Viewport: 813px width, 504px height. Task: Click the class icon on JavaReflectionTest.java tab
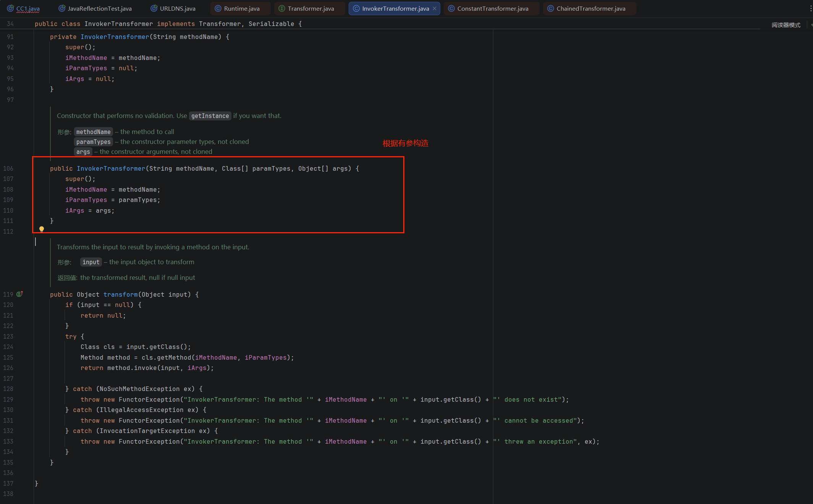(62, 8)
